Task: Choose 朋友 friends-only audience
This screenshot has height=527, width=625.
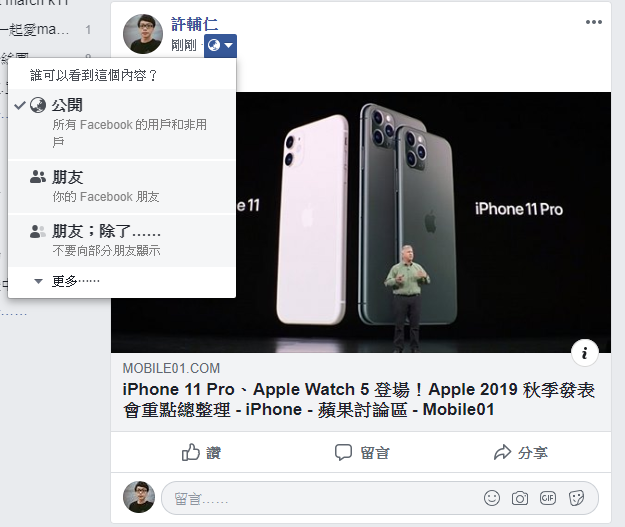Action: pos(122,187)
